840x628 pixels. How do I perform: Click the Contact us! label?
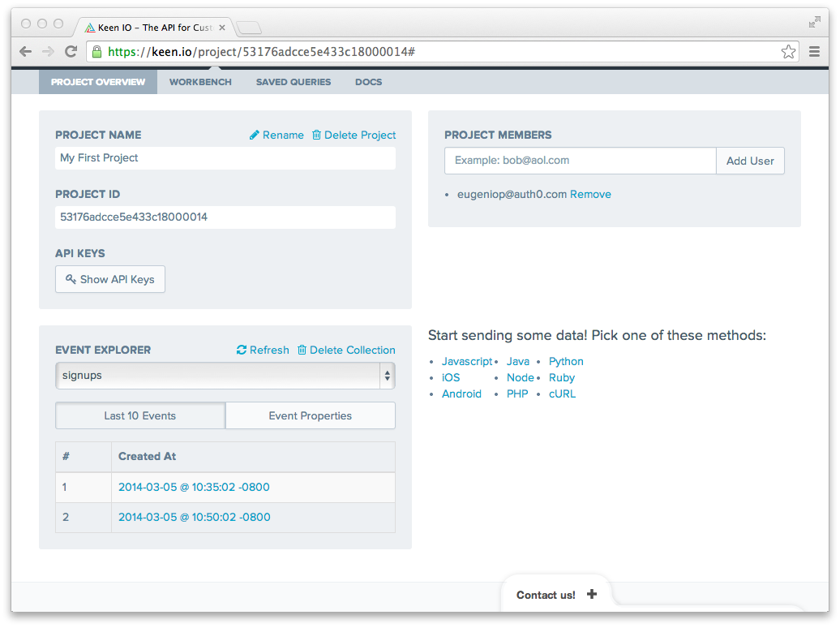tap(546, 595)
